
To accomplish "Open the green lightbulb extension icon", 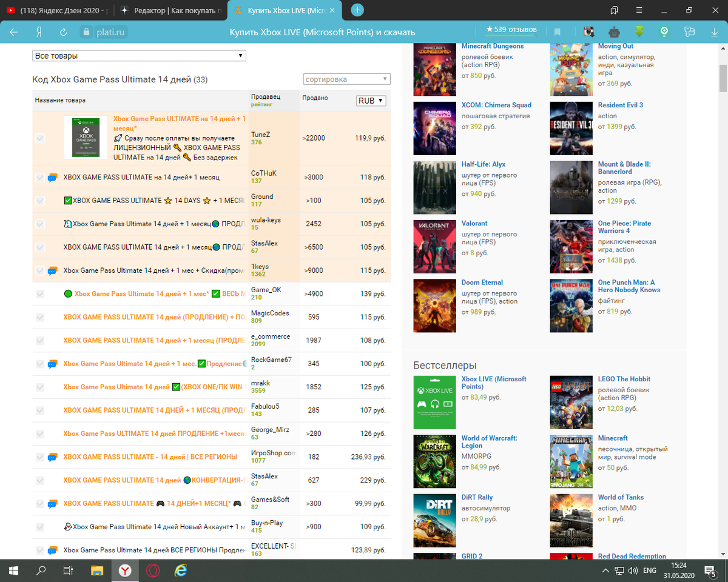I will (664, 32).
